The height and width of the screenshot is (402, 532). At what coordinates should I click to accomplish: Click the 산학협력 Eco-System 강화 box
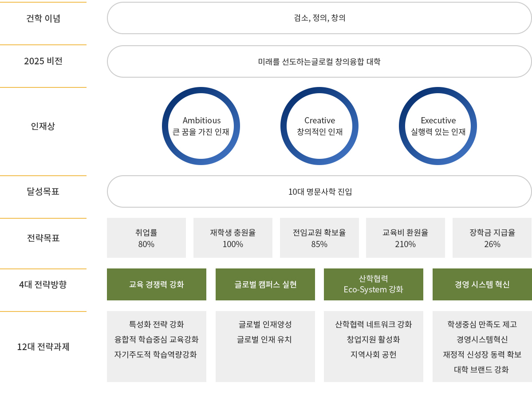pyautogui.click(x=374, y=284)
